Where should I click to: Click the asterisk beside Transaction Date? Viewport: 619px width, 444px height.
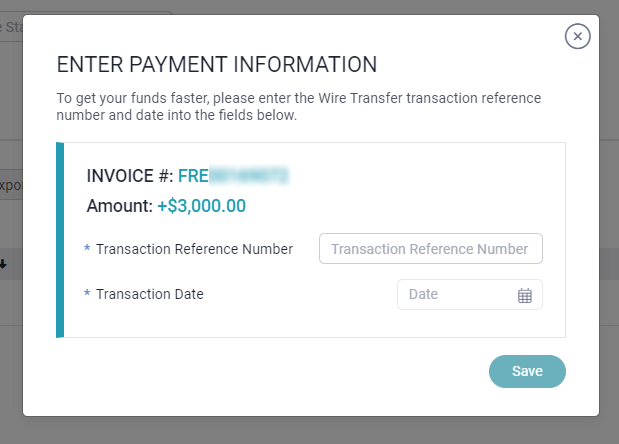pyautogui.click(x=87, y=293)
